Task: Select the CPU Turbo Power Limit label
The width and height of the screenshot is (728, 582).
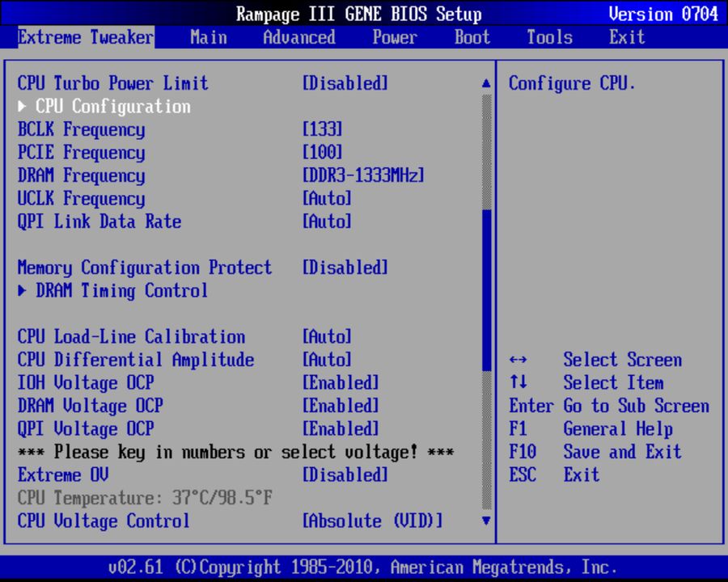Action: point(112,83)
